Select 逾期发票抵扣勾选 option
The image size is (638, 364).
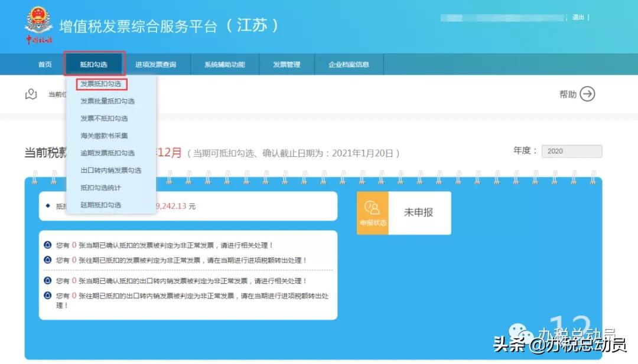click(108, 152)
